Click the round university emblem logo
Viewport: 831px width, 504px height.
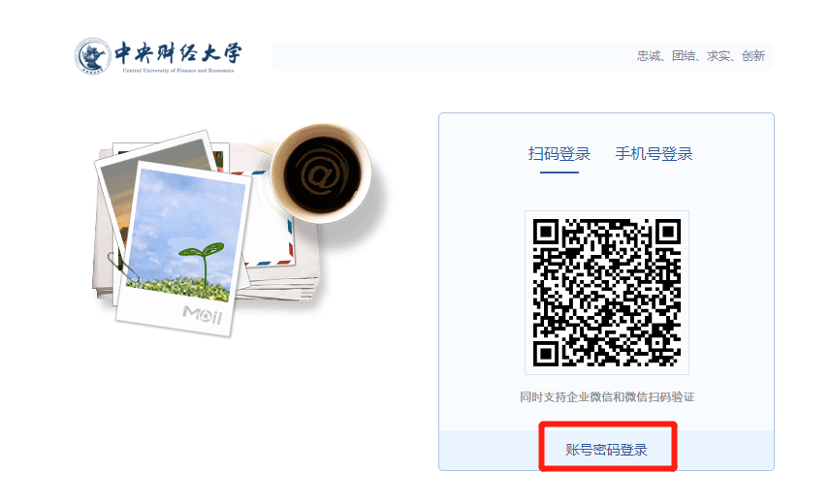click(x=92, y=55)
